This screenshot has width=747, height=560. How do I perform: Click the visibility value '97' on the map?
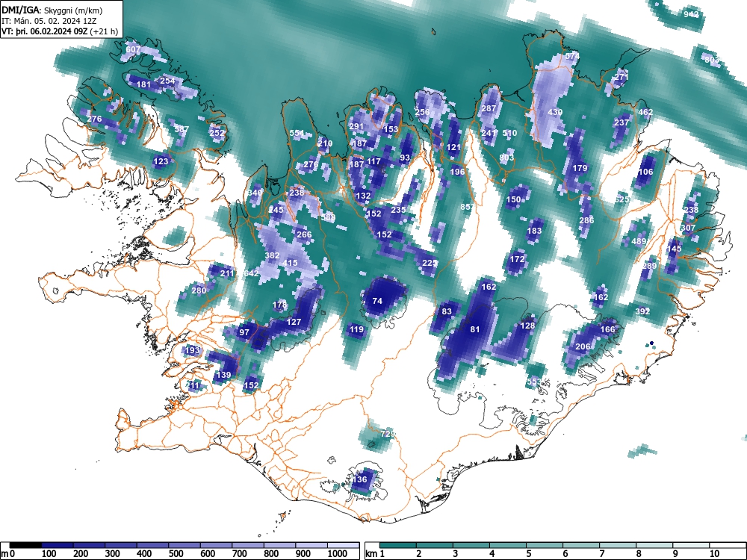(x=244, y=332)
